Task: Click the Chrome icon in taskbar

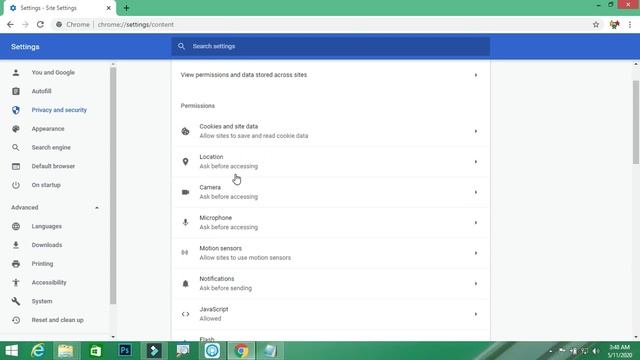Action: coord(241,351)
